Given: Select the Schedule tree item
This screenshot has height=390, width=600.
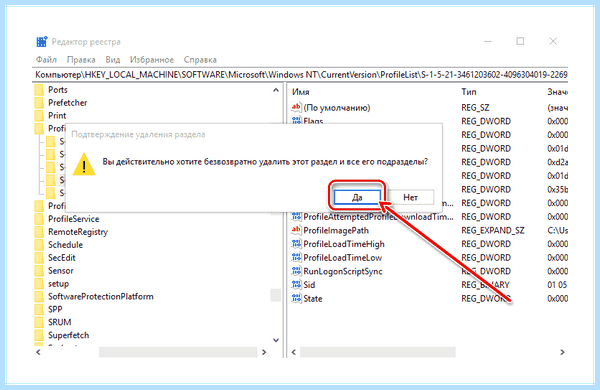Looking at the screenshot, I should point(65,245).
